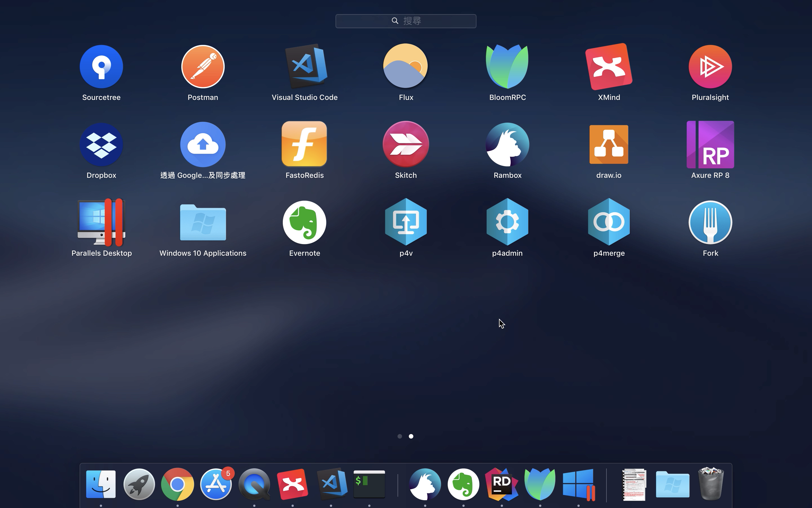Open the p4v app
The width and height of the screenshot is (812, 508).
[406, 222]
